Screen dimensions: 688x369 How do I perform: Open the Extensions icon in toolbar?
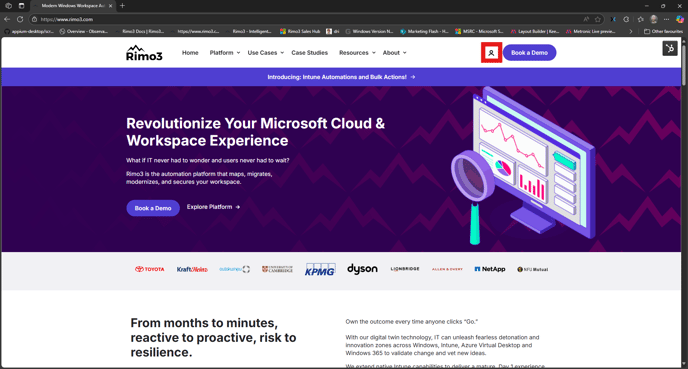626,19
